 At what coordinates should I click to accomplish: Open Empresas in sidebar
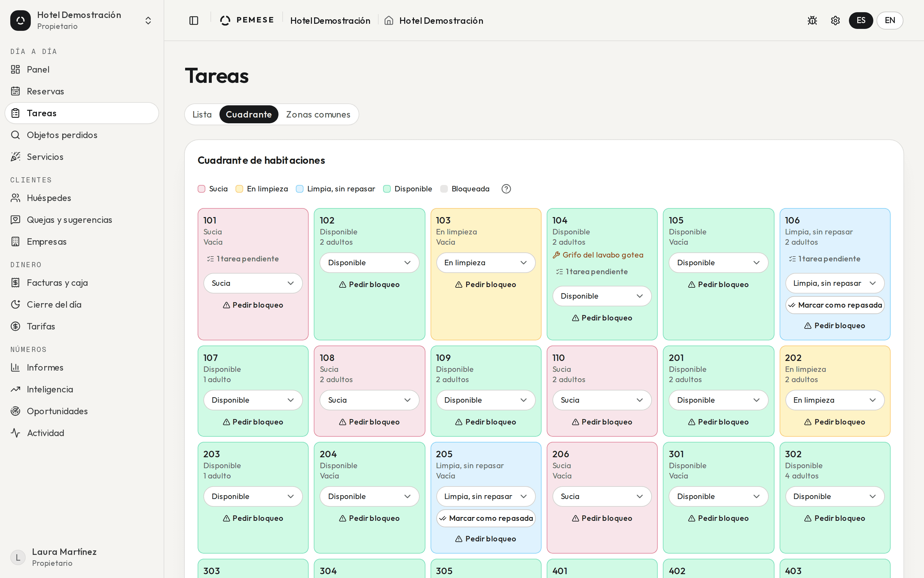pos(82,241)
